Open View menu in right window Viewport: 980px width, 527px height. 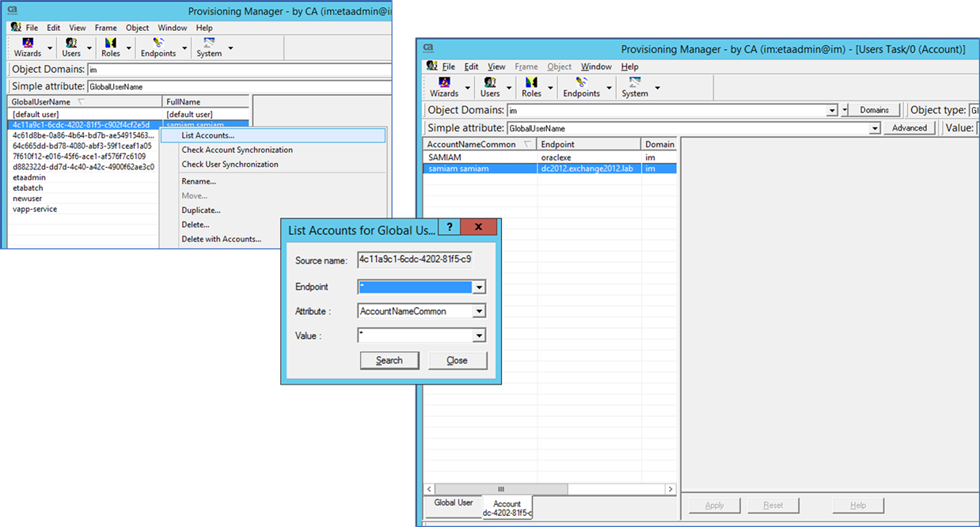[x=496, y=66]
